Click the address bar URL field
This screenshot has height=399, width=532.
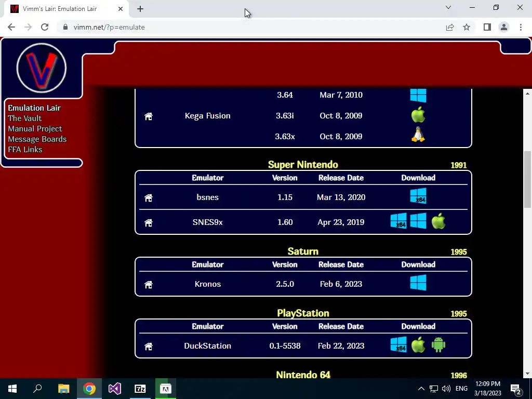(251, 27)
